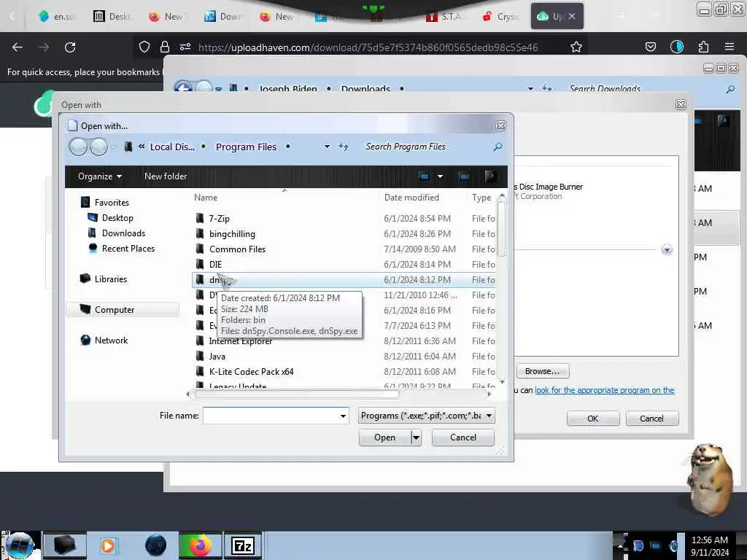Sort by Name column header
The height and width of the screenshot is (560, 747).
point(206,197)
